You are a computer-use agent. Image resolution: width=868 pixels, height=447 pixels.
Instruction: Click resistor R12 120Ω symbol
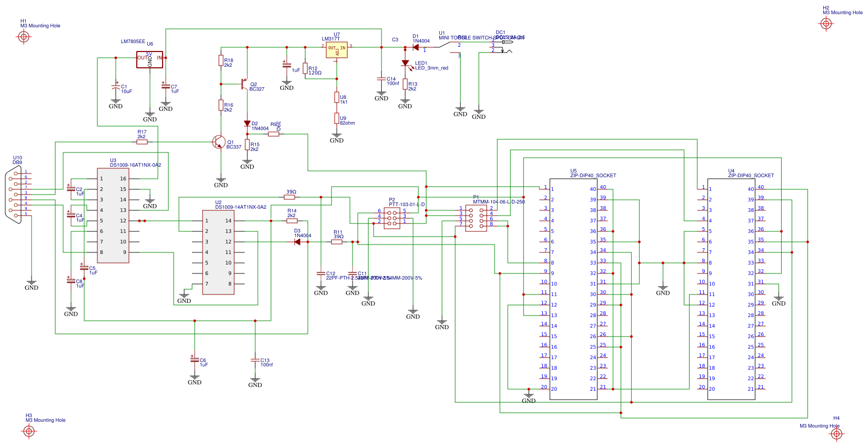305,68
